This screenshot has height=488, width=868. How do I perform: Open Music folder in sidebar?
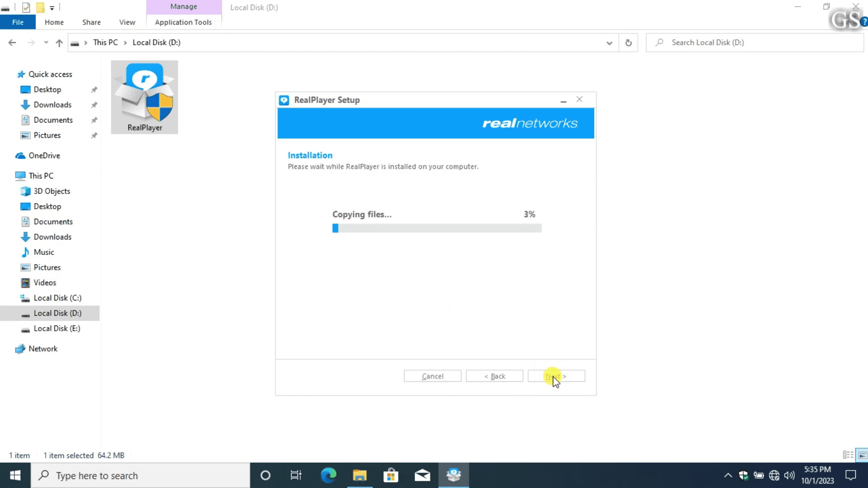click(x=43, y=252)
